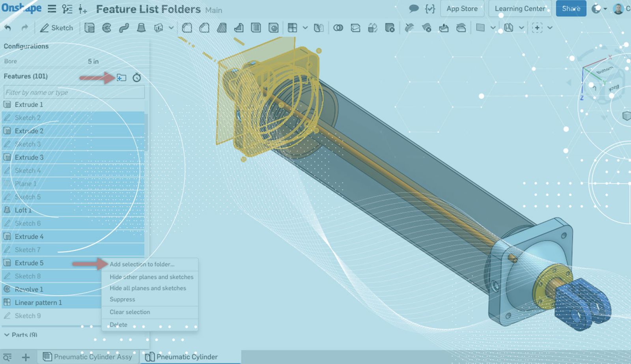
Task: Expand the plane tool dropdown arrow
Action: [x=493, y=28]
